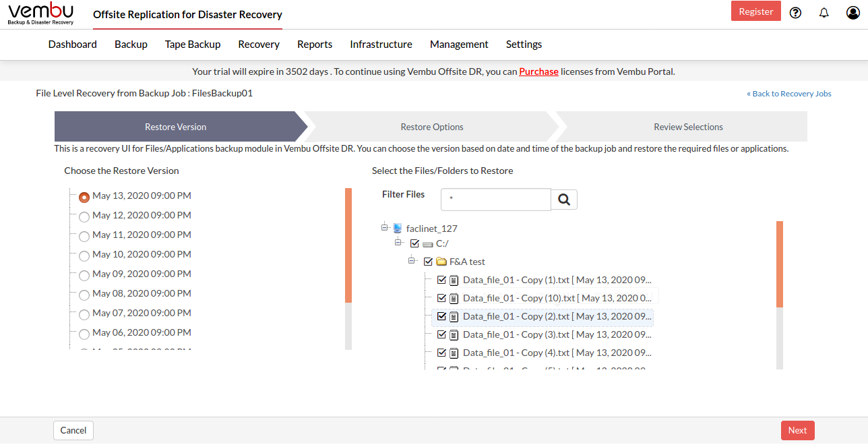Open the Backup menu

coord(131,44)
